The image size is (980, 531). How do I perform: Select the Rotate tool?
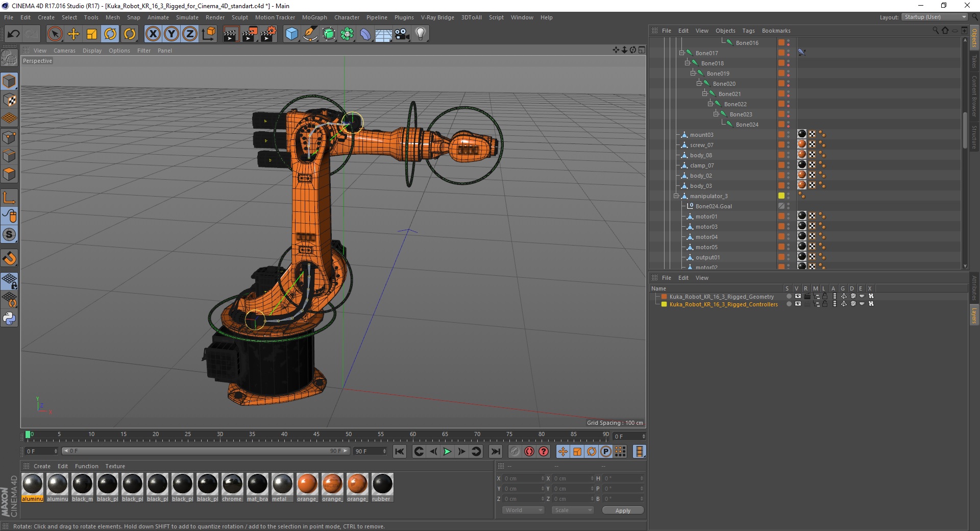(x=110, y=34)
